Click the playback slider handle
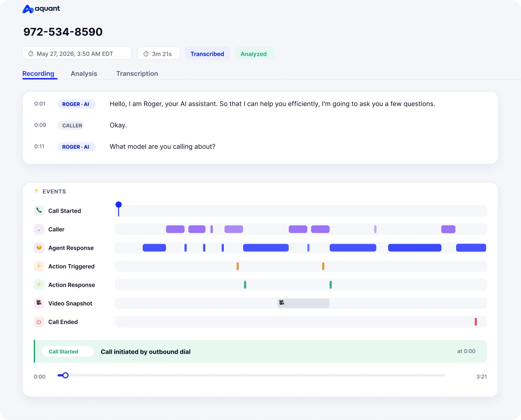This screenshot has width=521, height=420. click(x=65, y=375)
